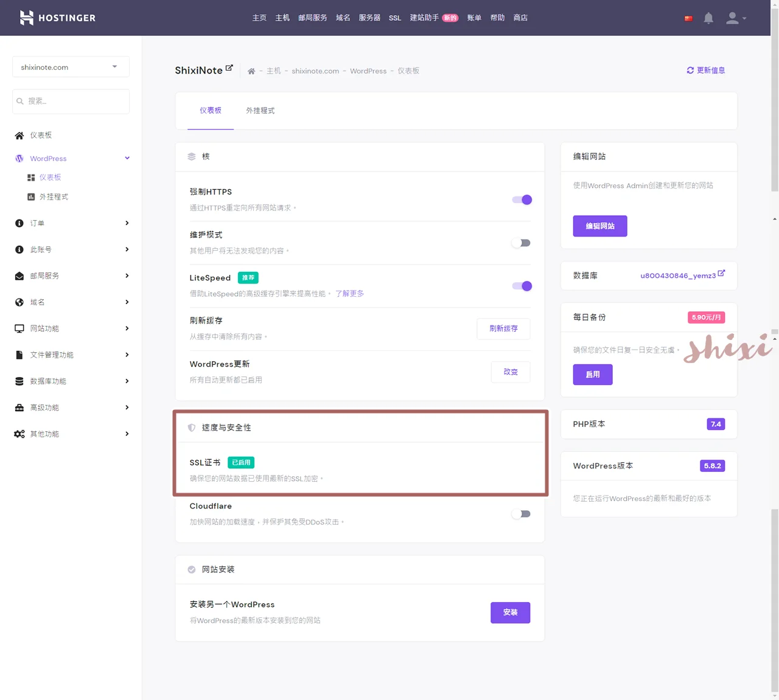Select the 仪表板 tab
The width and height of the screenshot is (779, 700).
tap(211, 111)
